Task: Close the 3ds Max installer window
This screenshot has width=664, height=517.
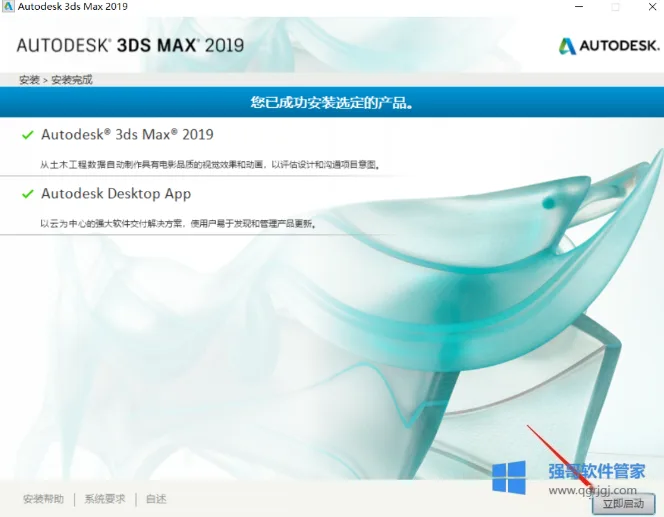Action: [652, 7]
